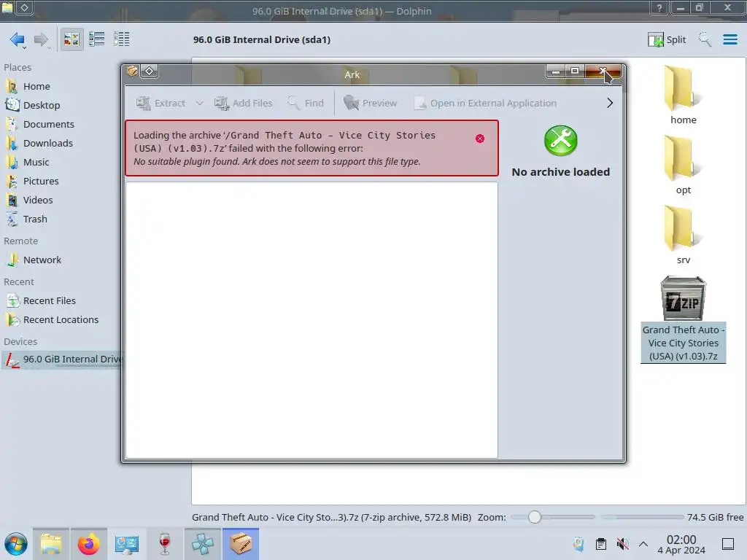Open clock showing 02:00
The image size is (747, 560).
click(681, 544)
